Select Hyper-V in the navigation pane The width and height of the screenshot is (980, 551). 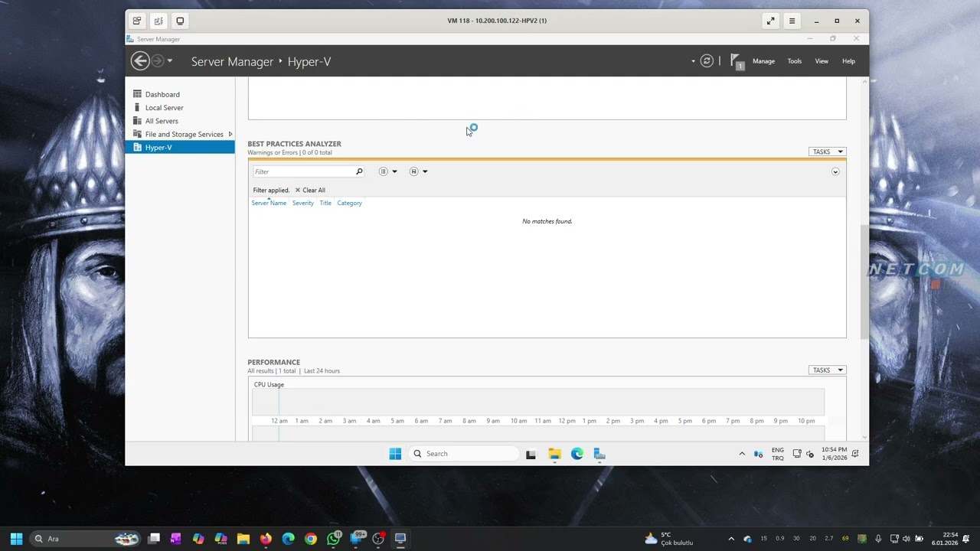(180, 148)
